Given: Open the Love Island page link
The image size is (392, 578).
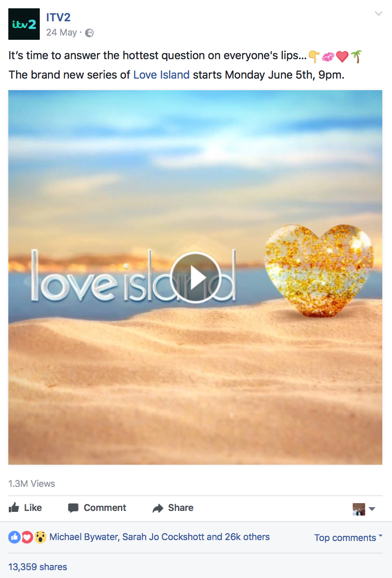Looking at the screenshot, I should 161,74.
